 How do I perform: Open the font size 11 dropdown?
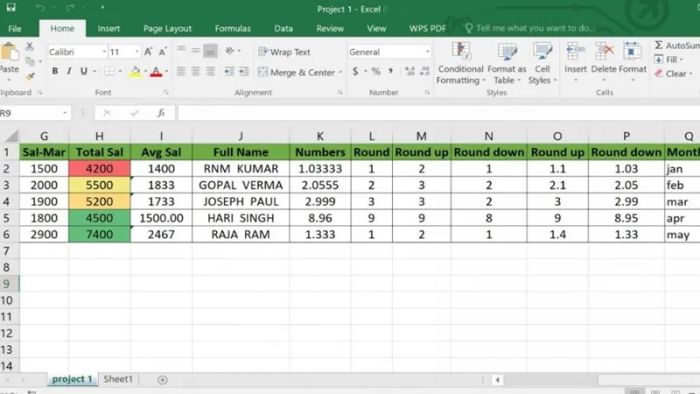click(x=137, y=52)
